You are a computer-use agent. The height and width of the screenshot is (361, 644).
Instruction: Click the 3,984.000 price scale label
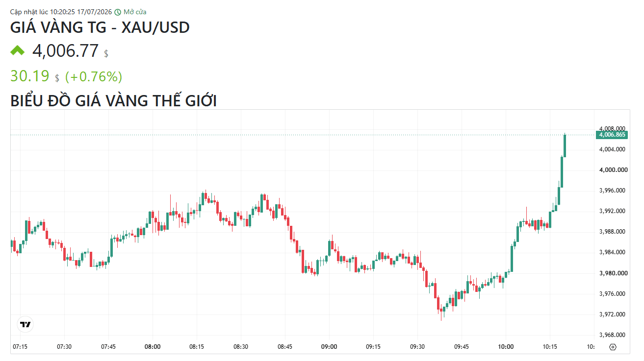pyautogui.click(x=613, y=252)
